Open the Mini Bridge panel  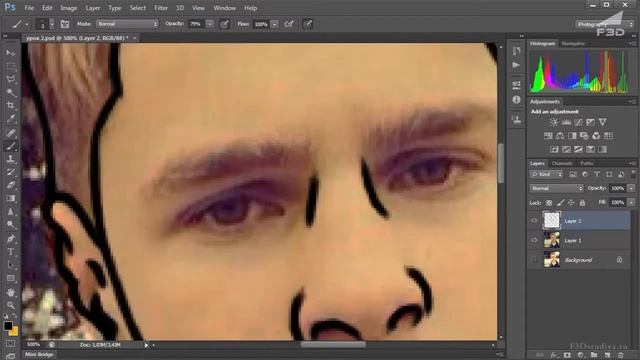point(39,355)
